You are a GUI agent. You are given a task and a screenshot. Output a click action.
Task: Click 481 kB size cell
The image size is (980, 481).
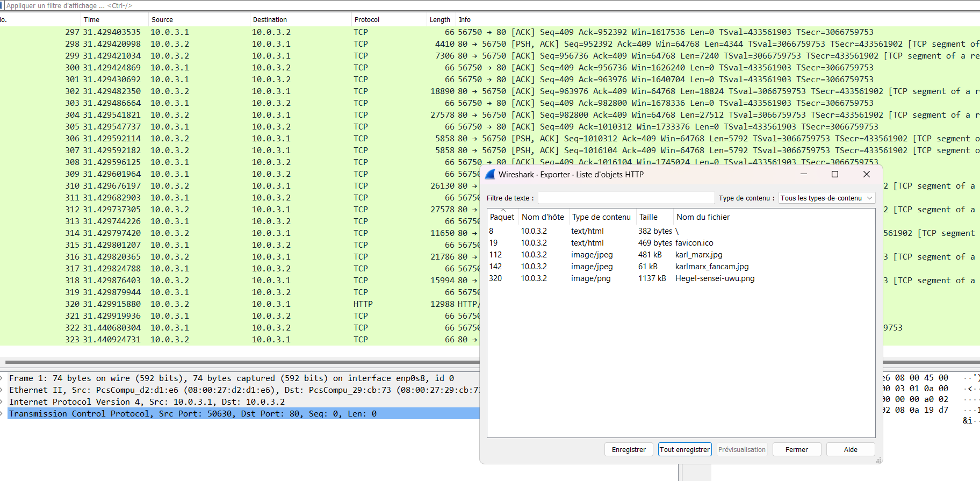650,255
